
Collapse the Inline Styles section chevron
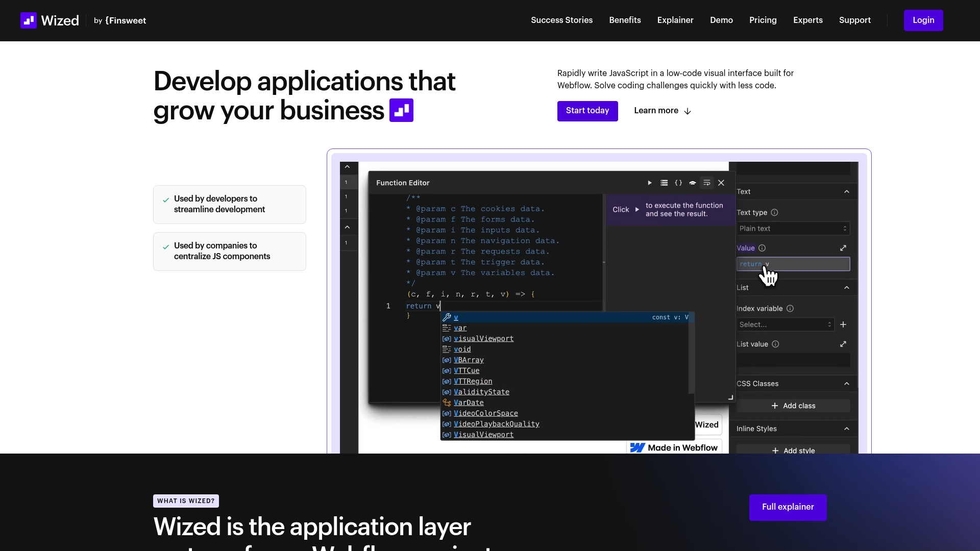(847, 429)
